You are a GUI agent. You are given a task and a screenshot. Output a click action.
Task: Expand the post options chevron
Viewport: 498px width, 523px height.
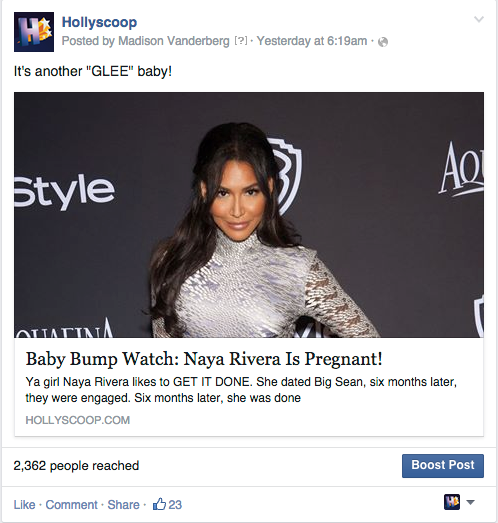479,19
